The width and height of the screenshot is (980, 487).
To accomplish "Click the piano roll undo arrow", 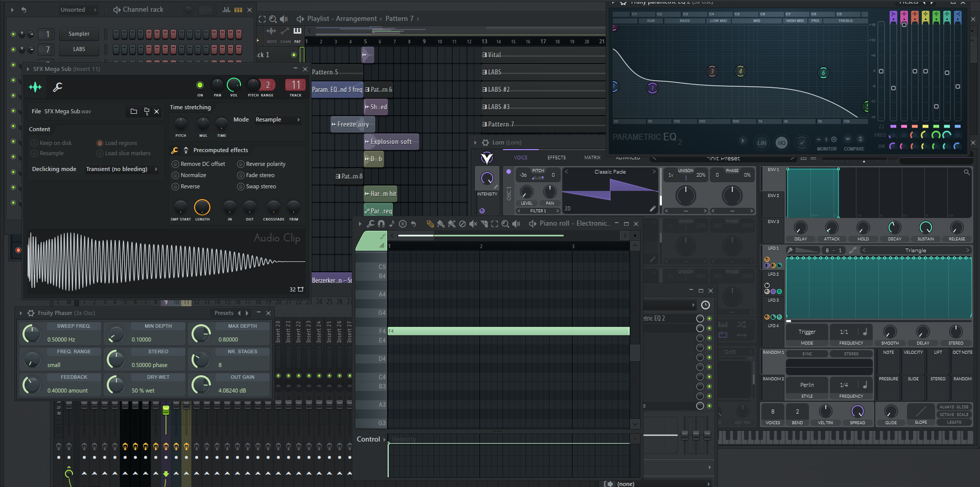I will (414, 224).
